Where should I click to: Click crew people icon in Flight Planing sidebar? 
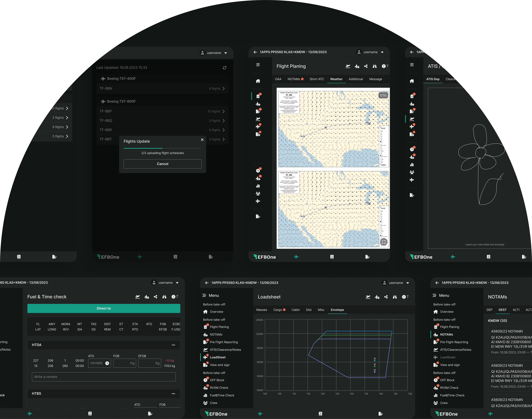coord(258,194)
